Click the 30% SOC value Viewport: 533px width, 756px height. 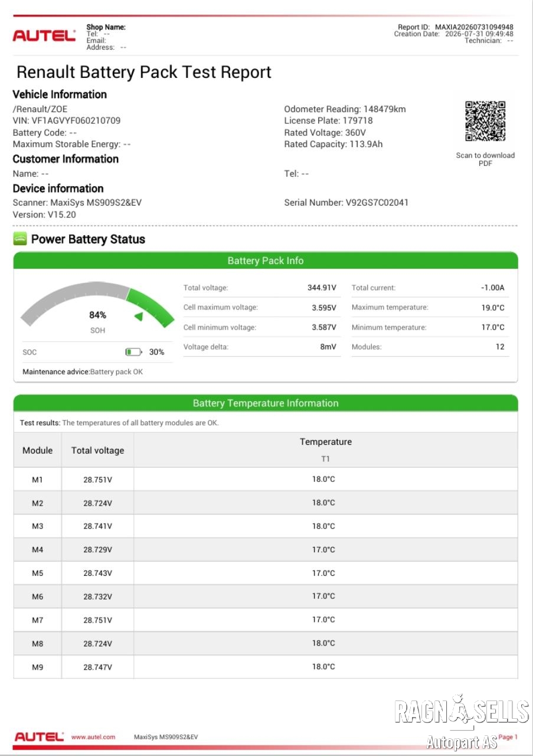[156, 352]
